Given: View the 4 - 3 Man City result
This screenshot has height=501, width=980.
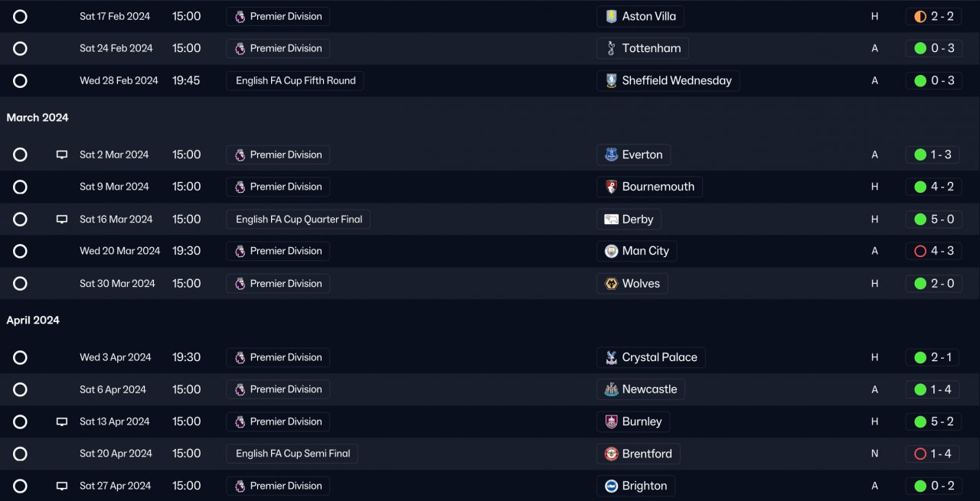Looking at the screenshot, I should pos(942,251).
